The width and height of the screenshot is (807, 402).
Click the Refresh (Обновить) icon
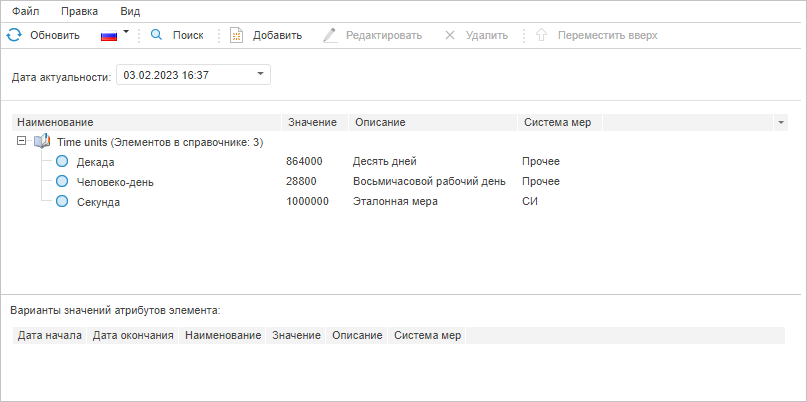point(13,35)
